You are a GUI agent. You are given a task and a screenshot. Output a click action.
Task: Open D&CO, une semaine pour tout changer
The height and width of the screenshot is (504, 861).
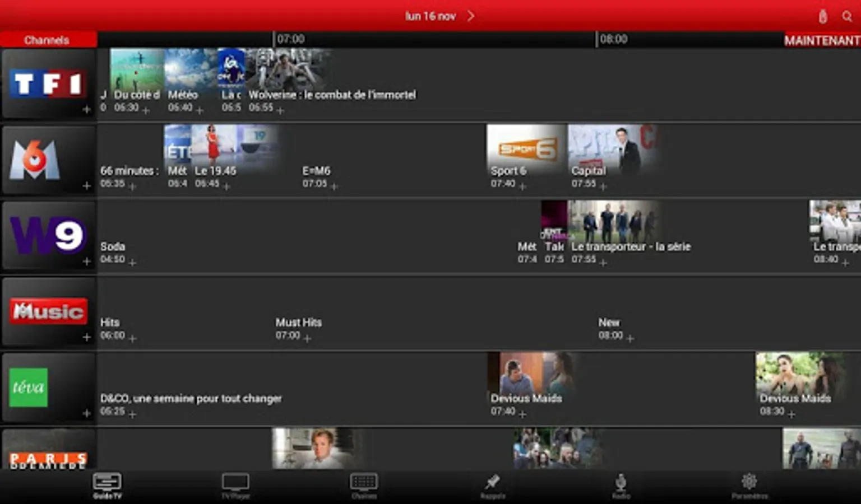pos(191,399)
